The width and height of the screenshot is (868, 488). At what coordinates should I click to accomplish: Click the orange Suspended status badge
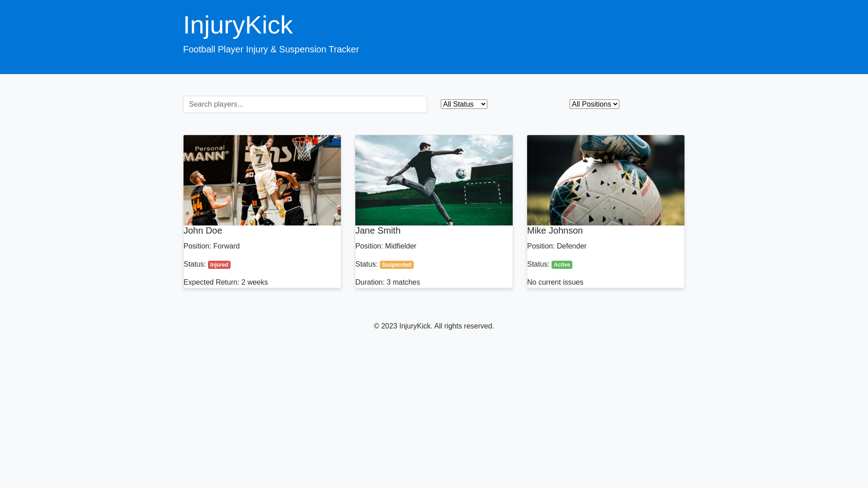coord(396,265)
